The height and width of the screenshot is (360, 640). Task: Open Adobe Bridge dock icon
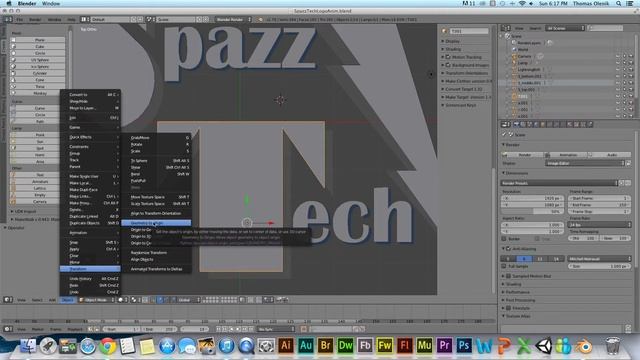coord(325,345)
